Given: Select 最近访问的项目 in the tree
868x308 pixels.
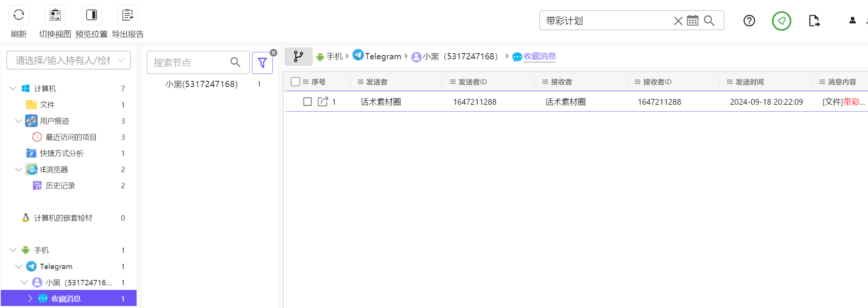Looking at the screenshot, I should [x=71, y=137].
